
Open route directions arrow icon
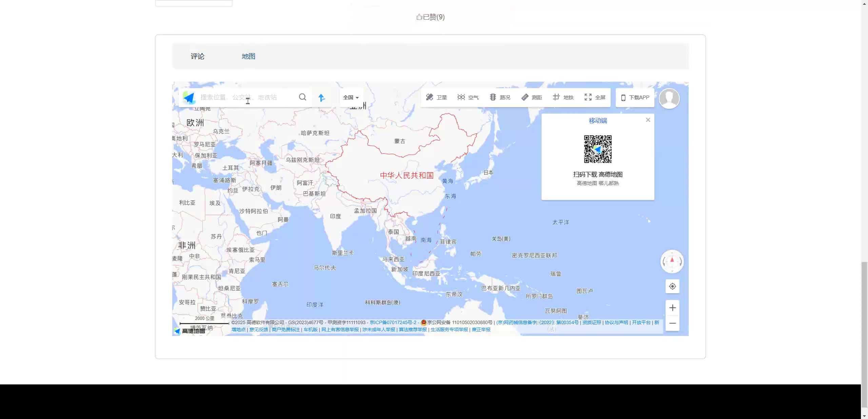pos(321,98)
